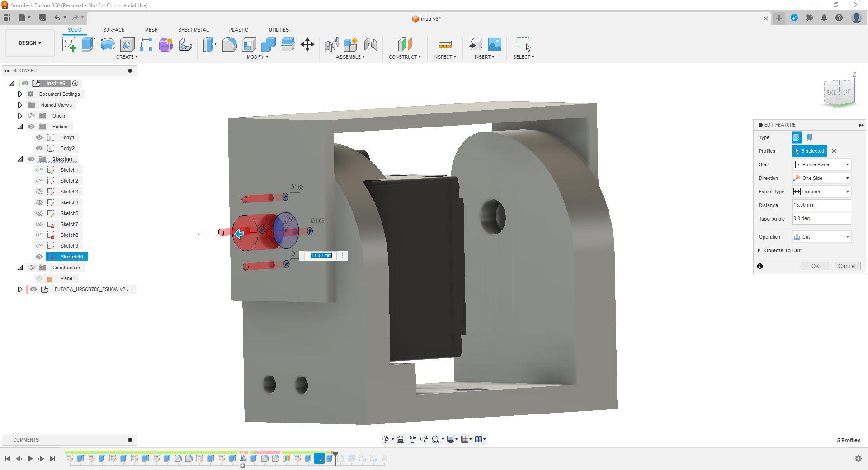
Task: Select the Move/Copy tool
Action: (307, 44)
